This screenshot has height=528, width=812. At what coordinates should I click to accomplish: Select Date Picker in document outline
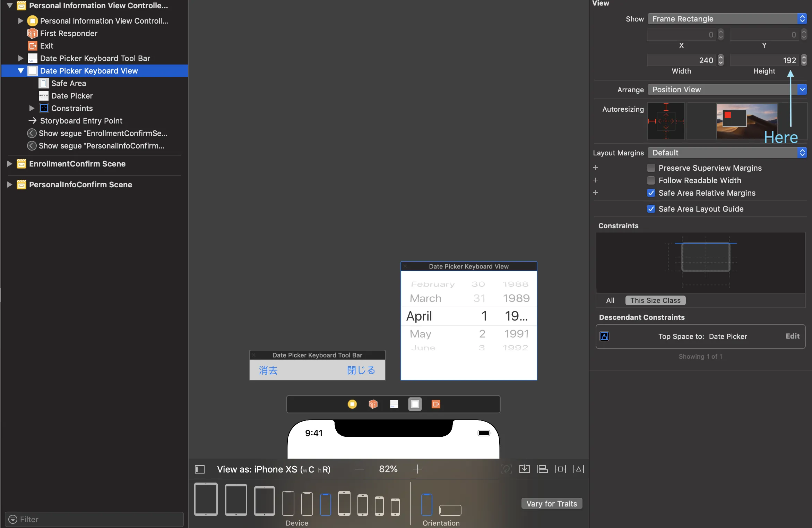(72, 96)
